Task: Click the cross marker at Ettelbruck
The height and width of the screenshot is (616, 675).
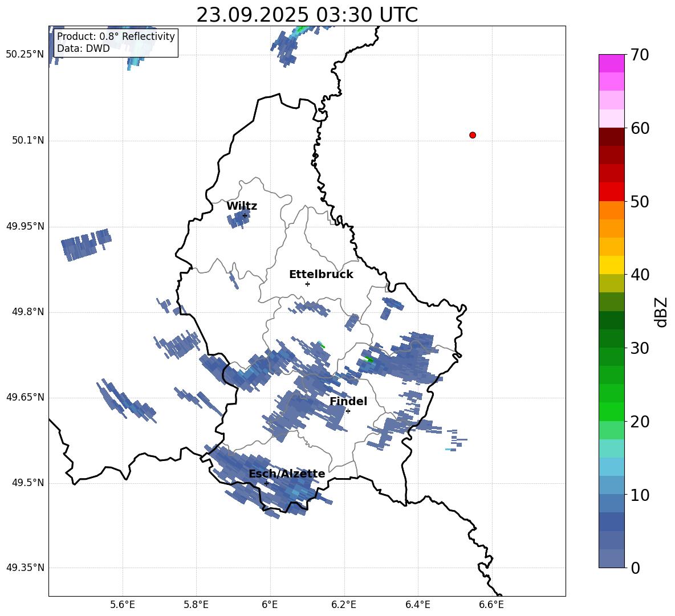Action: click(x=307, y=284)
